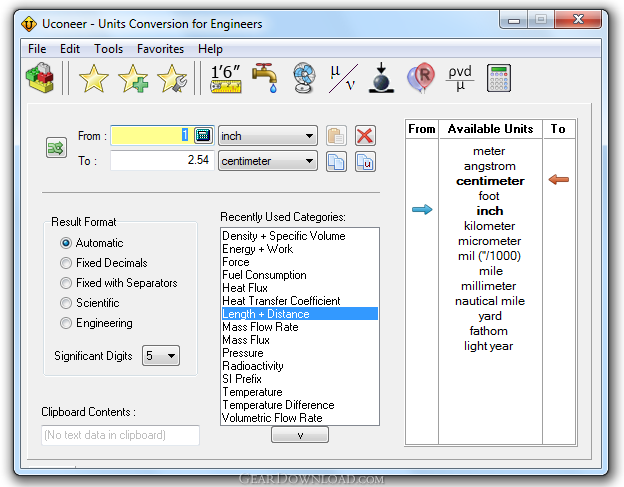Select Temperature Difference category

point(300,405)
